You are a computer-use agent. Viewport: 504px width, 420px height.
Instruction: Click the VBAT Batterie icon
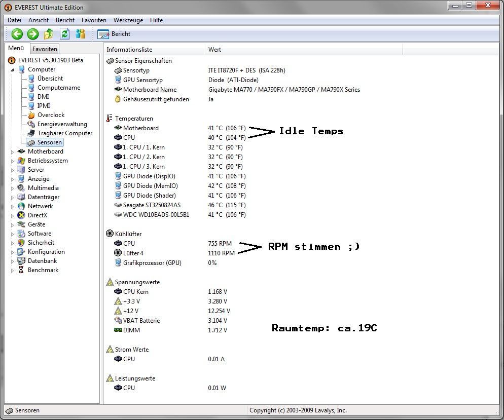pos(118,321)
